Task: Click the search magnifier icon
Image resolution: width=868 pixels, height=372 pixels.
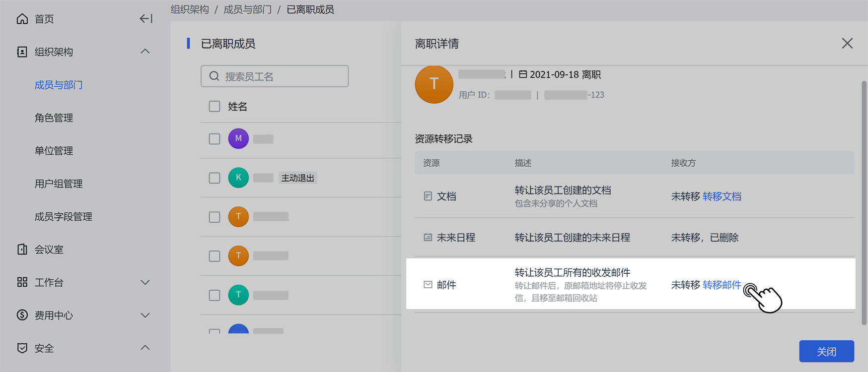Action: pos(214,76)
